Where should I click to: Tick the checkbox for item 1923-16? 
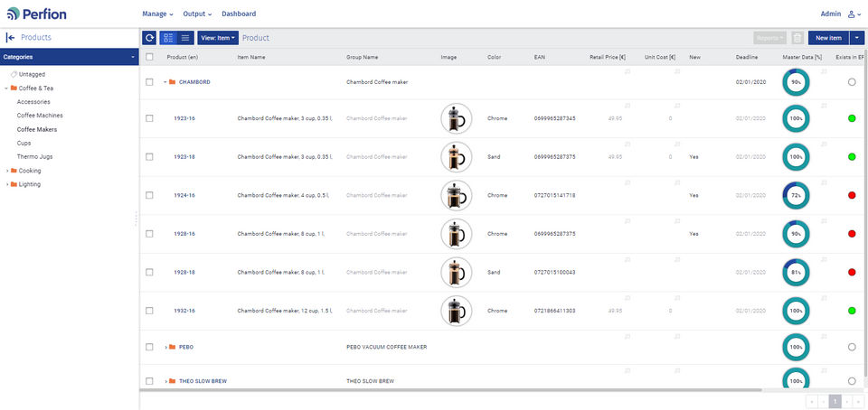click(x=149, y=118)
